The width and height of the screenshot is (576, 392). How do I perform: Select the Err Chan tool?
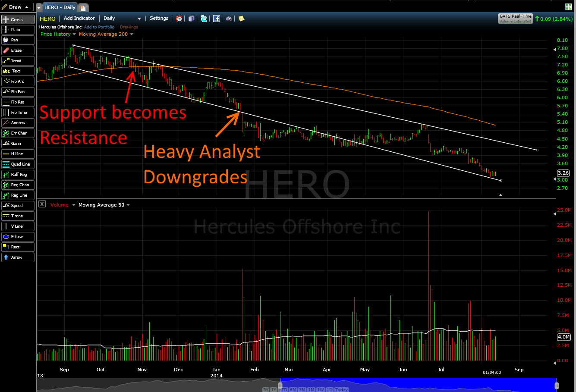click(x=18, y=133)
